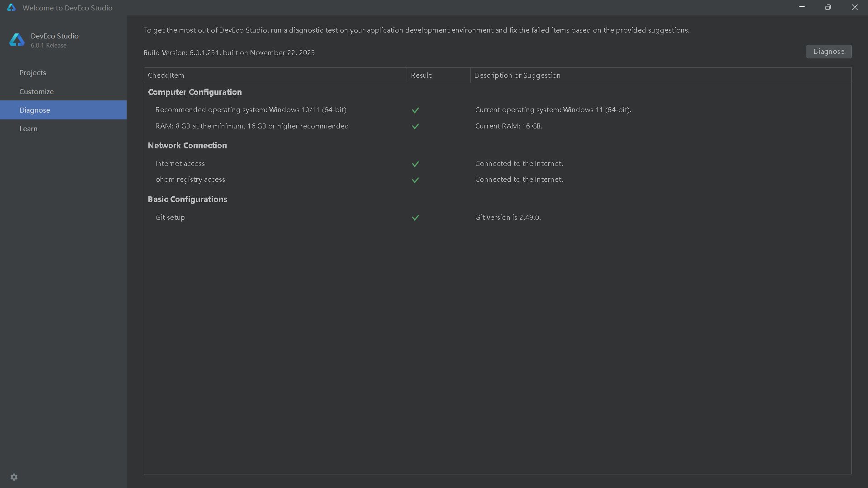Select the Git setup check item
This screenshot has width=868, height=488.
pos(170,218)
